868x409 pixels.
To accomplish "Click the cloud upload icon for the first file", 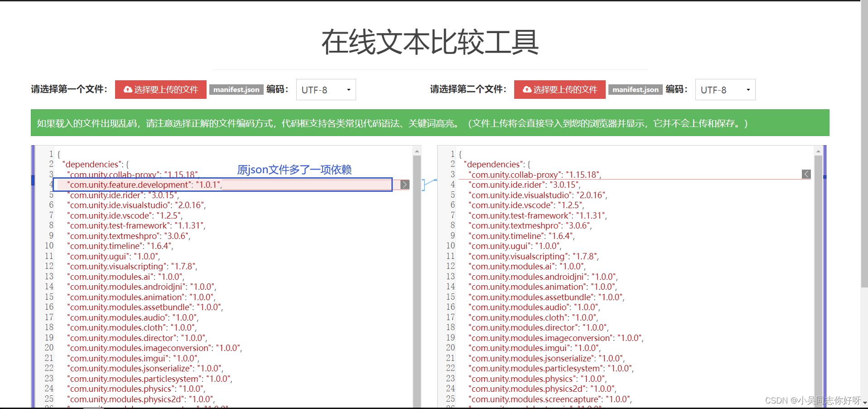I will coord(127,89).
